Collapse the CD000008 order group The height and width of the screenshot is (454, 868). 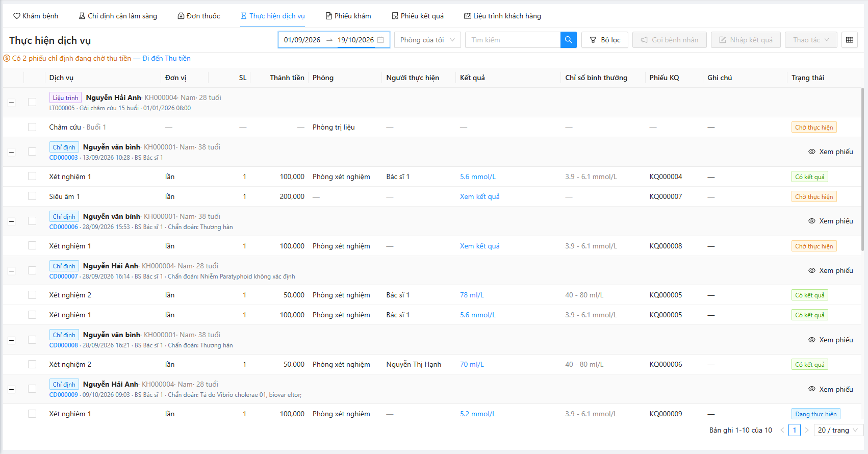coord(11,340)
